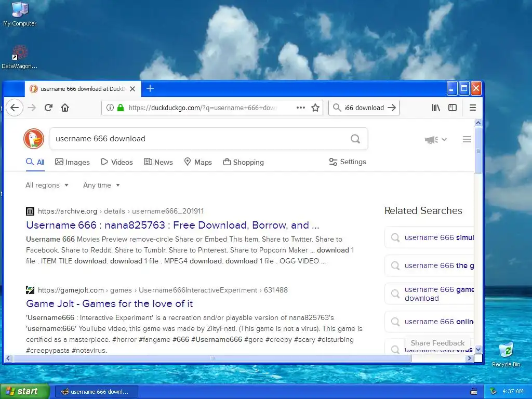
Task: Click the archive.org result URL
Action: click(121, 211)
